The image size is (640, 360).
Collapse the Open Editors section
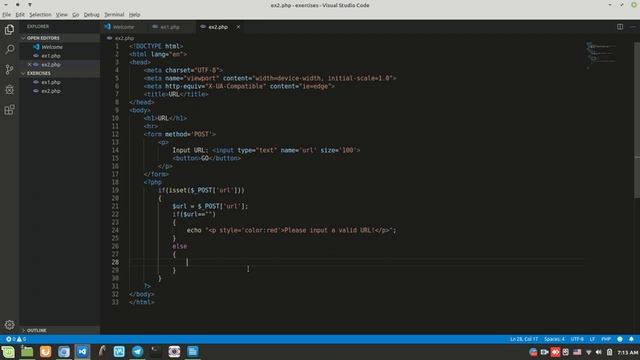60,38
